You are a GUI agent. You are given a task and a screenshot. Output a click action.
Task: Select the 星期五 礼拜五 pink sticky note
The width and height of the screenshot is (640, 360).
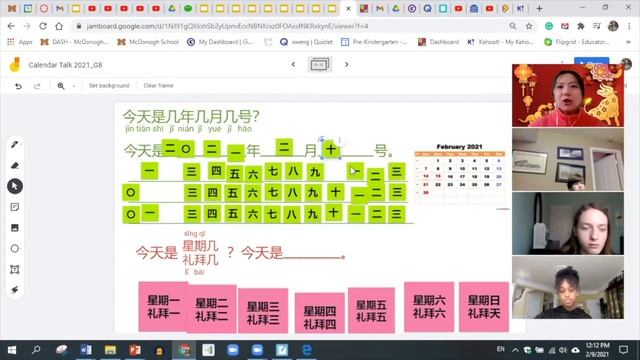click(x=371, y=310)
